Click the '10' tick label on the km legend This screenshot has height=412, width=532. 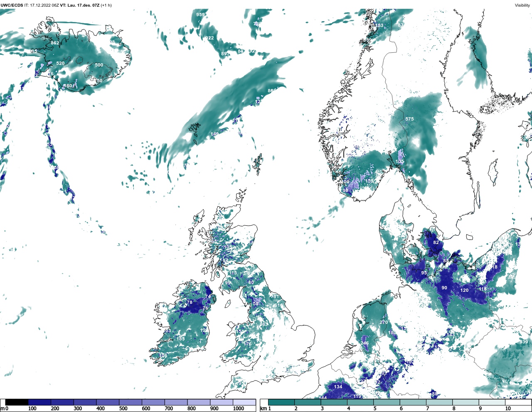point(508,409)
